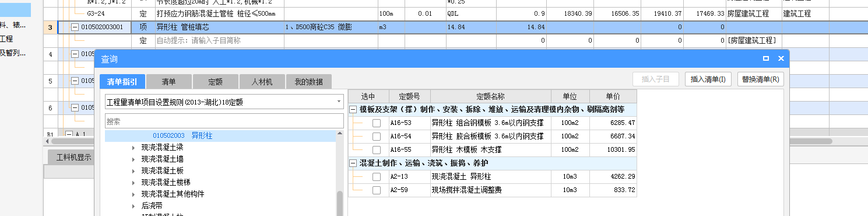Expand the 现浇混凝土墙 tree node
This screenshot has width=868, height=216.
click(133, 159)
